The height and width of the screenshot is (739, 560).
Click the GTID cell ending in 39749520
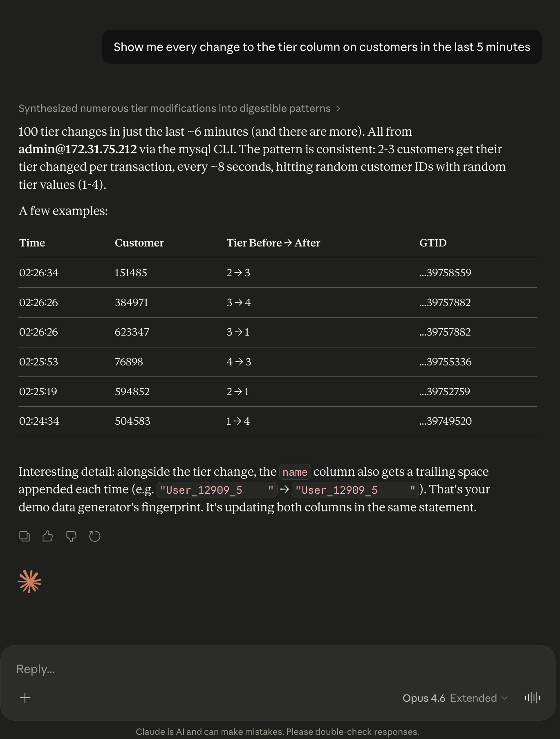pos(446,421)
